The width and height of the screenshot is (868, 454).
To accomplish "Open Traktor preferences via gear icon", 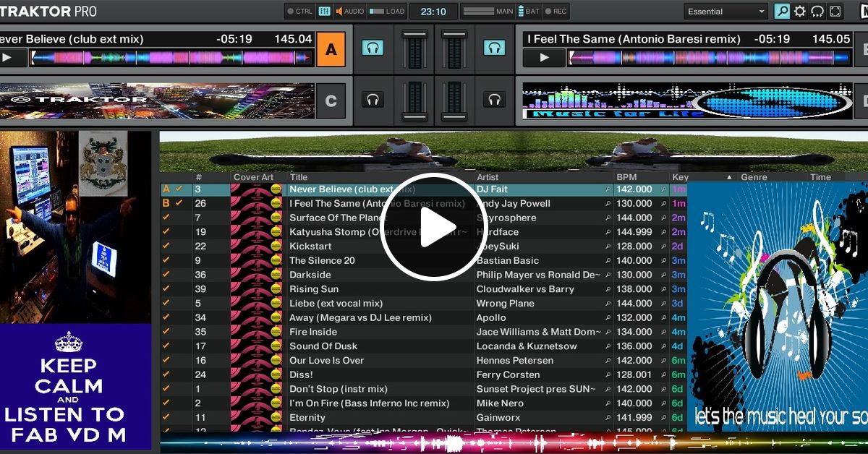I will click(x=800, y=11).
